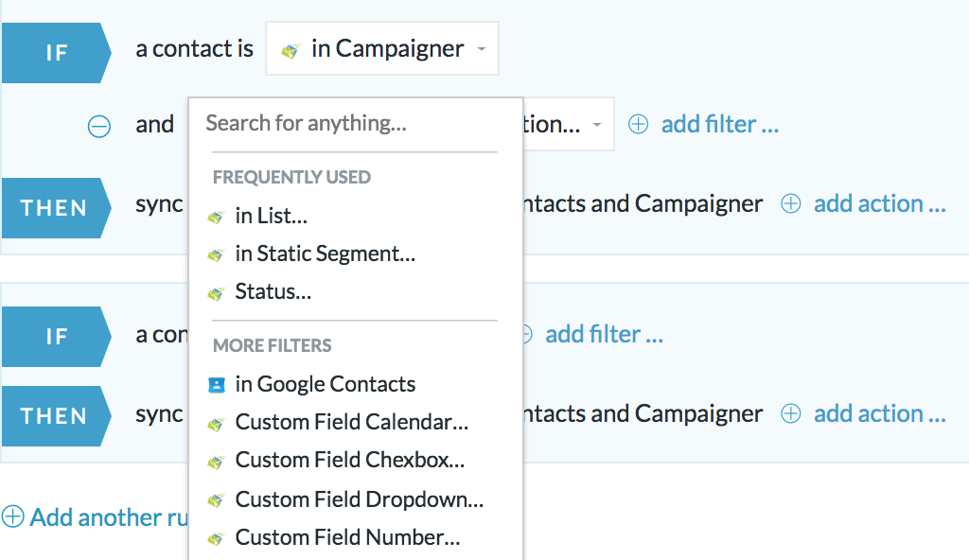Click plus icon of first 'add action ...'
This screenshot has width=969, height=560.
[x=791, y=203]
